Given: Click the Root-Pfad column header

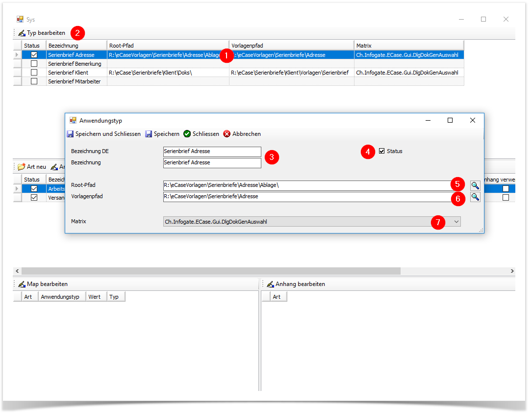Looking at the screenshot, I should (x=168, y=46).
